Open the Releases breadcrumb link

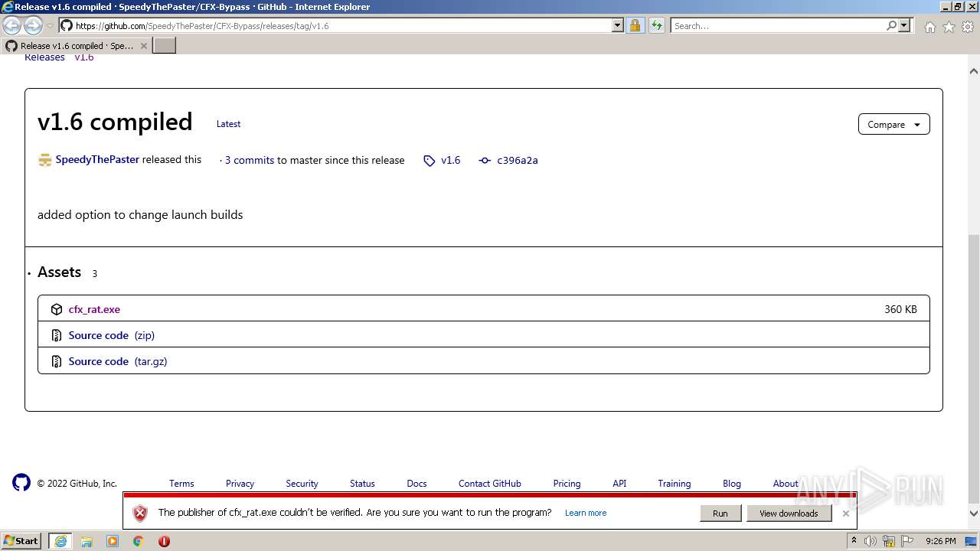(44, 57)
